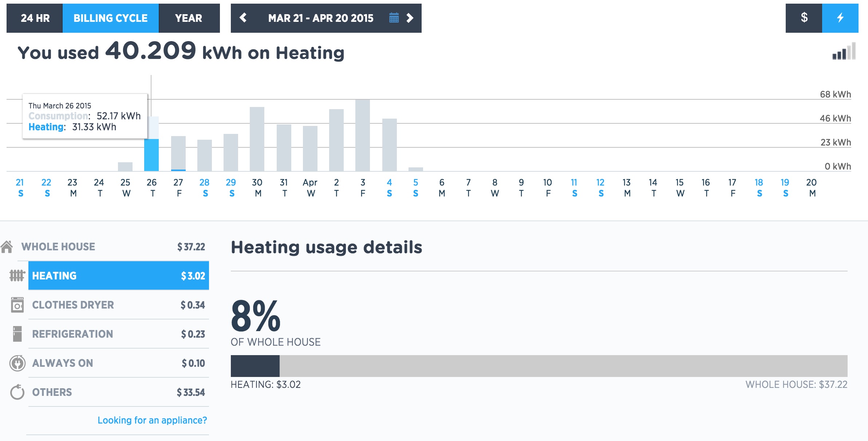This screenshot has height=441, width=868.
Task: Click the Heating radiator icon
Action: pyautogui.click(x=17, y=275)
